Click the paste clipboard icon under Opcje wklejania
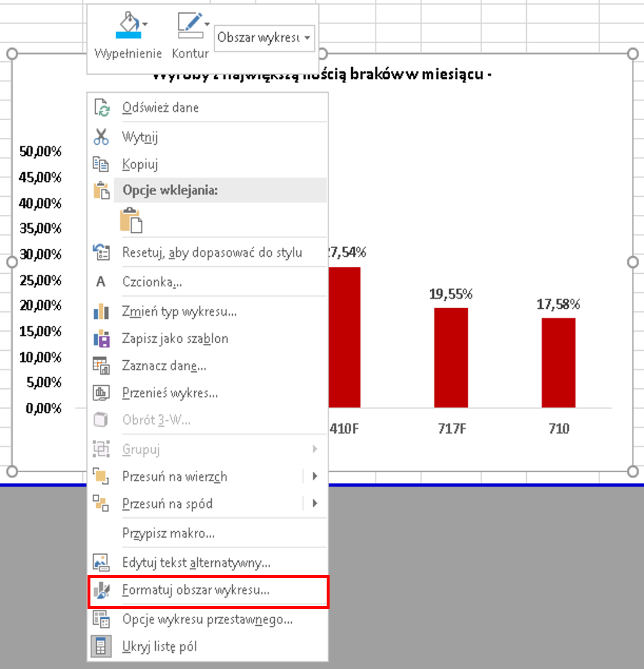 click(131, 221)
